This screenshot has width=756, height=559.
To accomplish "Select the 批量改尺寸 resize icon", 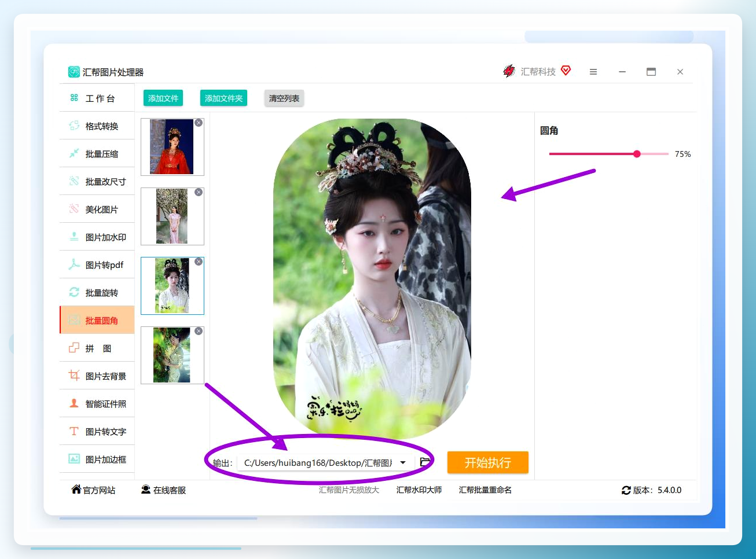I will [x=74, y=181].
